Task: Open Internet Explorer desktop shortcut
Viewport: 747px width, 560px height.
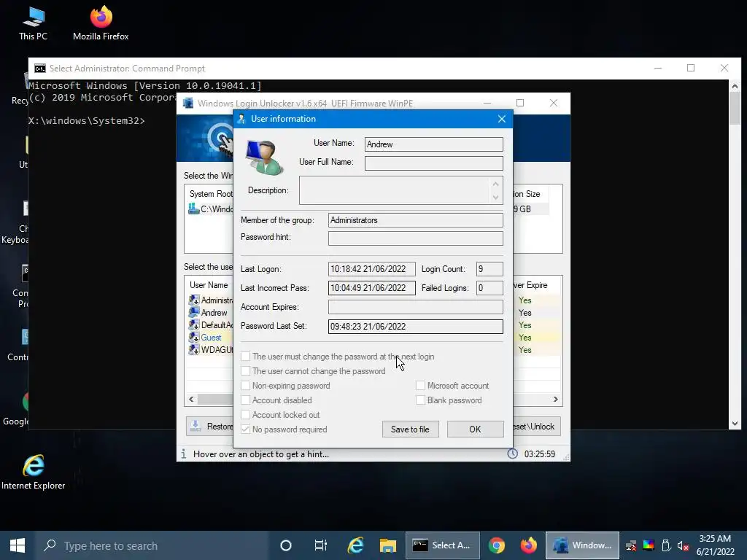Action: [x=34, y=472]
